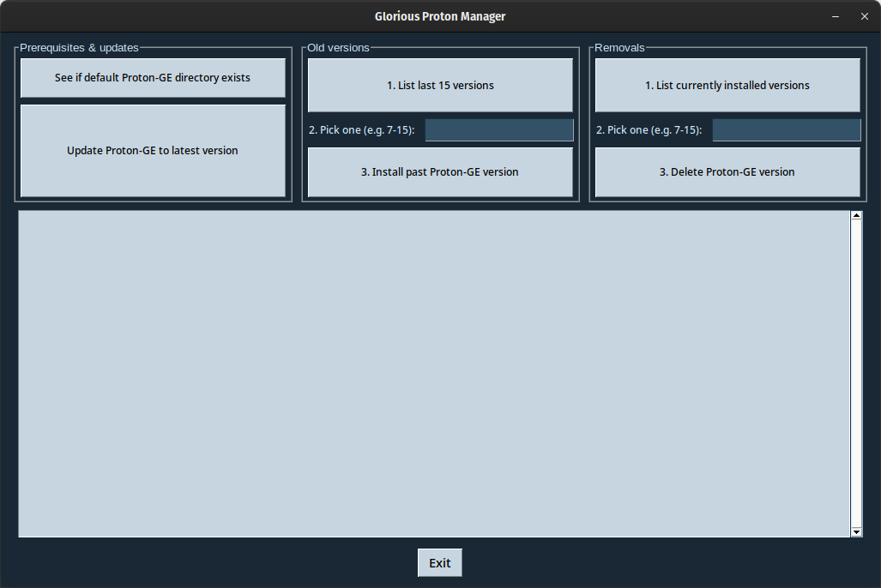List currently installed versions
The height and width of the screenshot is (588, 881).
[727, 86]
